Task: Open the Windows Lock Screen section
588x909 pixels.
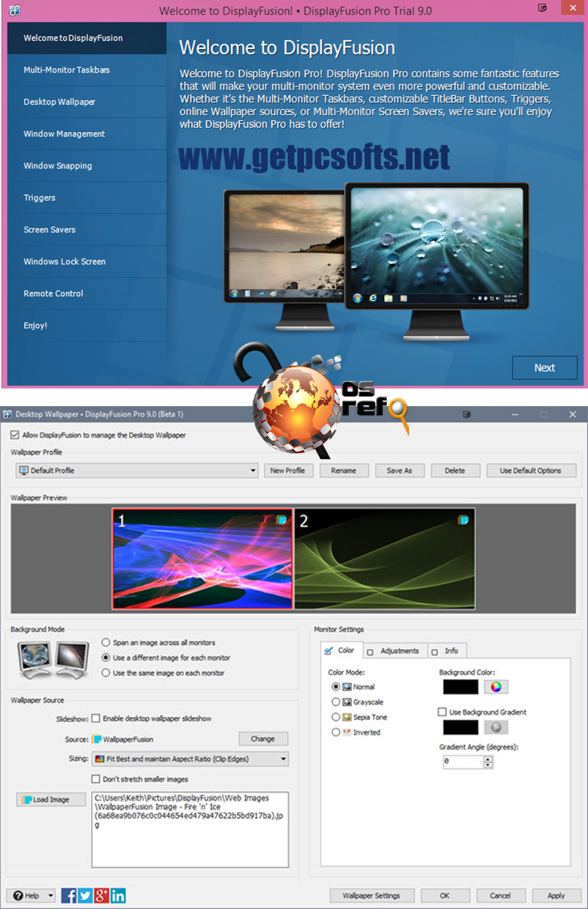Action: [x=87, y=262]
